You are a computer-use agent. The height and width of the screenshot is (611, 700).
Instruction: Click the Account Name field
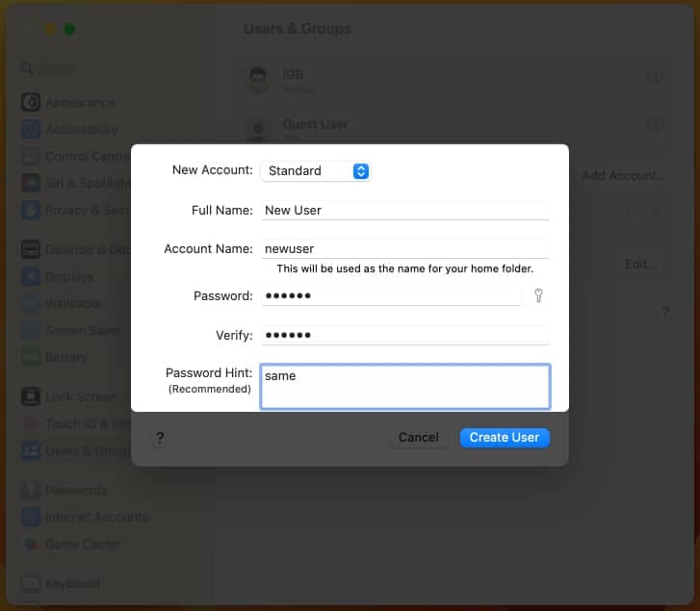pos(405,248)
